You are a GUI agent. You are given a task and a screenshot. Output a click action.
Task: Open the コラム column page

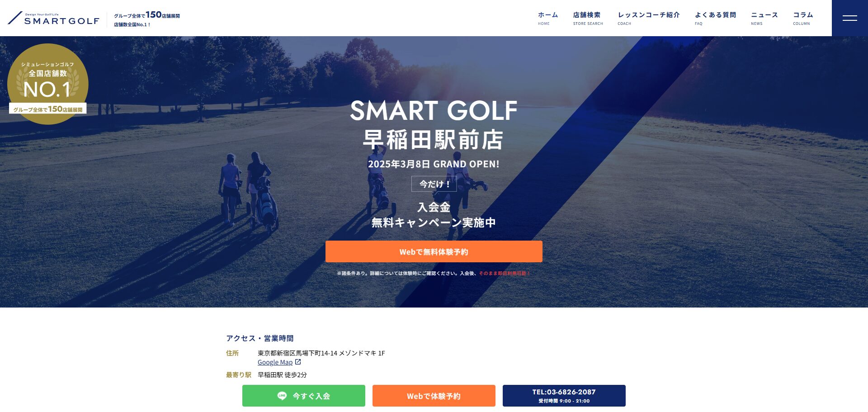click(x=803, y=18)
